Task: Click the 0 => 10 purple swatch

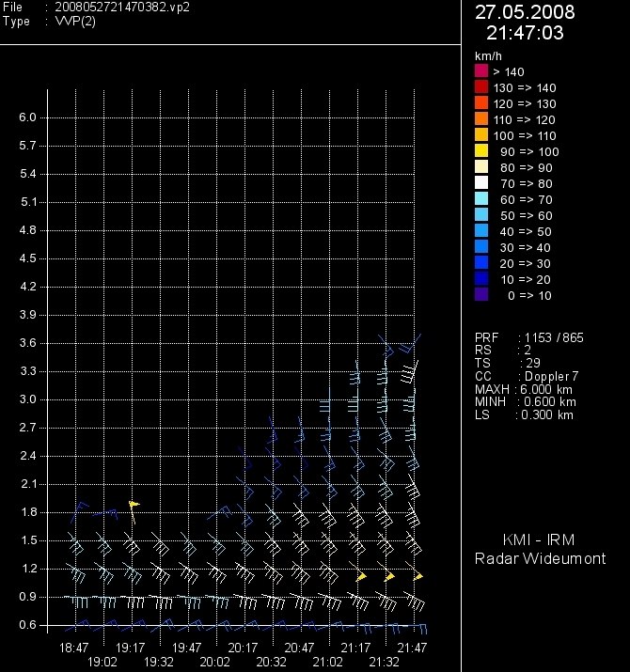Action: tap(481, 294)
